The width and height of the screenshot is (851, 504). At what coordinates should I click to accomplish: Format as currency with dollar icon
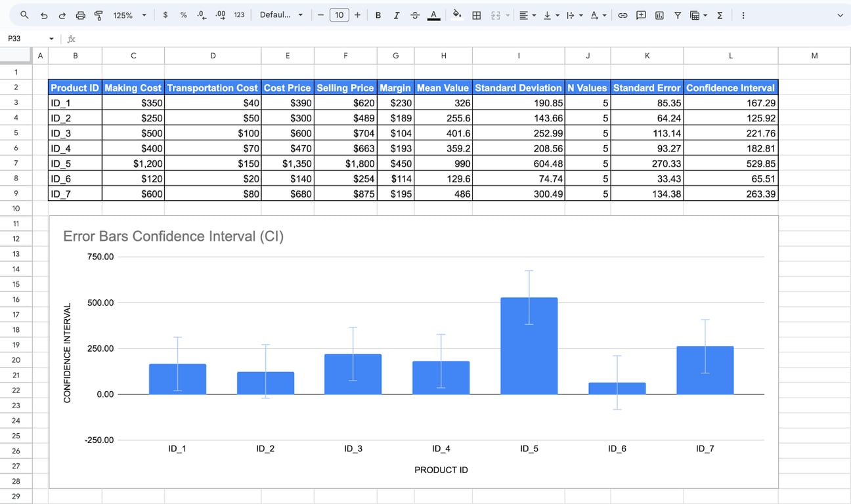tap(165, 15)
